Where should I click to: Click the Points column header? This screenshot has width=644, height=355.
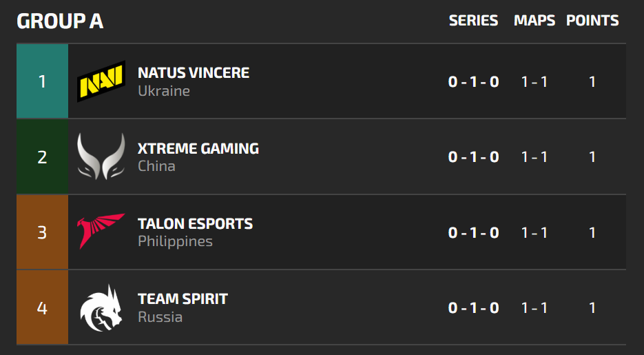592,21
